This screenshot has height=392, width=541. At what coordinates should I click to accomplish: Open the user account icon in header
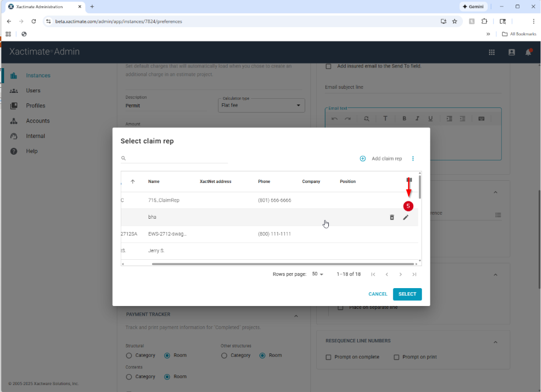click(512, 52)
